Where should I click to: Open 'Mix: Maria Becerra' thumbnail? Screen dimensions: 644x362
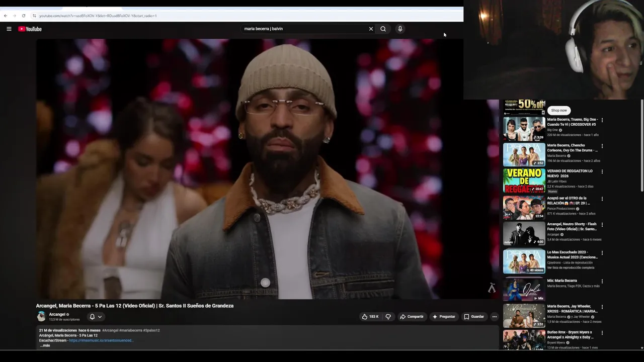click(524, 289)
